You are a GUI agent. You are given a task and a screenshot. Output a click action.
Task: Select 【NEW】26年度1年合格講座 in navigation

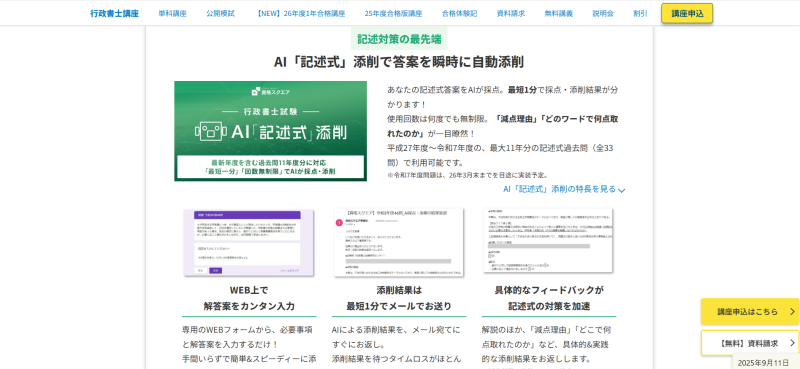300,14
